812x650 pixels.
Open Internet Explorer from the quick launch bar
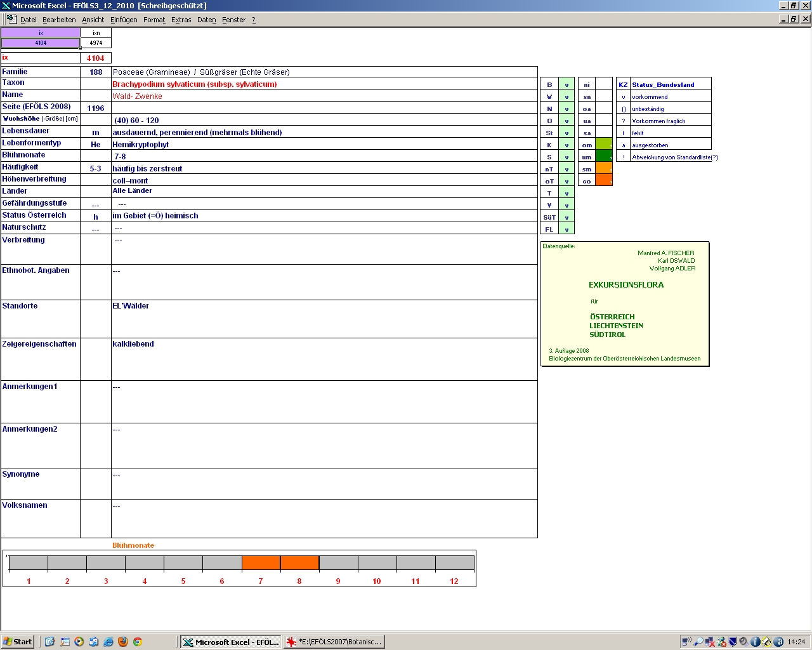(108, 642)
